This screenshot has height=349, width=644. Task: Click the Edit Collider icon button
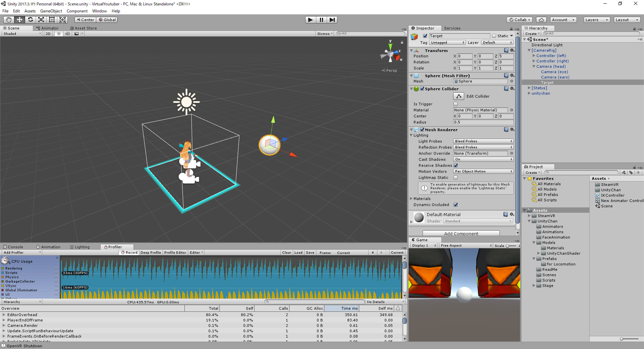459,96
